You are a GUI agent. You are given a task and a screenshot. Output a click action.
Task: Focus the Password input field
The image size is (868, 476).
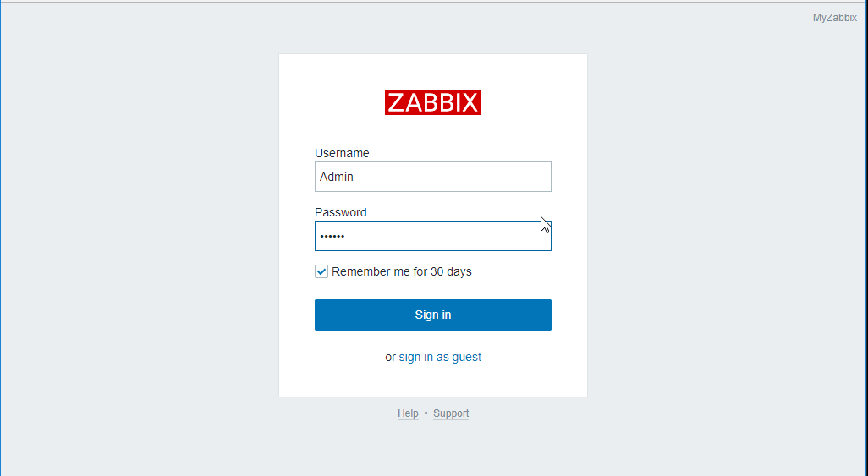click(x=433, y=236)
